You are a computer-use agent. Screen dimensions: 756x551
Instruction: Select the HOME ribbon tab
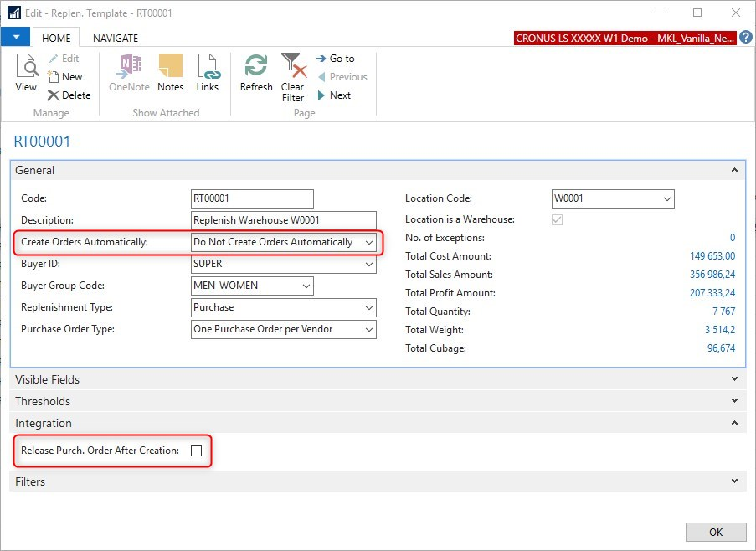56,38
